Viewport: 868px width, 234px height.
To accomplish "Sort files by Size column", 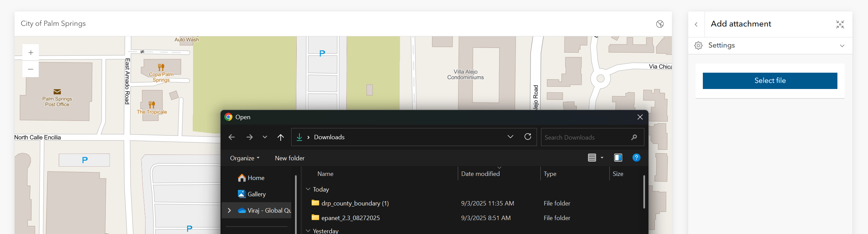I will point(618,174).
